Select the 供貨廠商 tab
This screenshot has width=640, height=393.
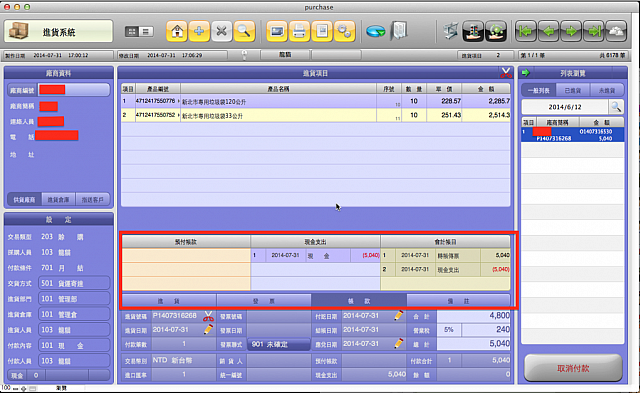pyautogui.click(x=24, y=200)
